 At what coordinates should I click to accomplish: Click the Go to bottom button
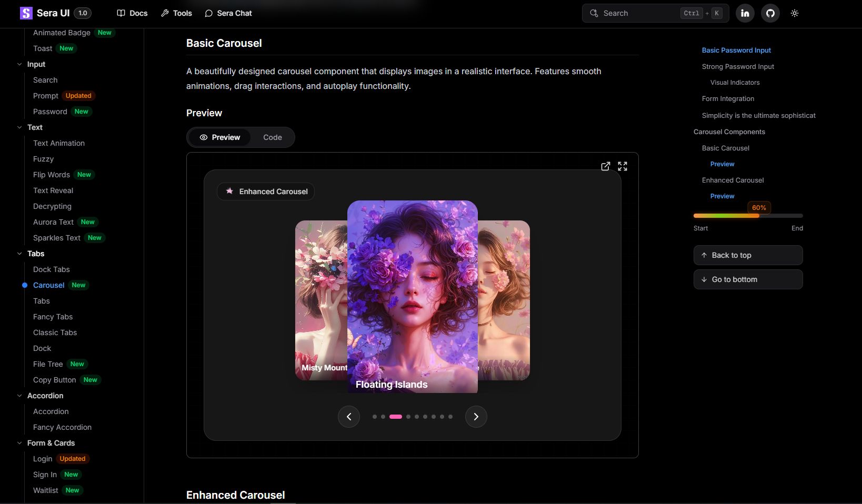tap(748, 279)
